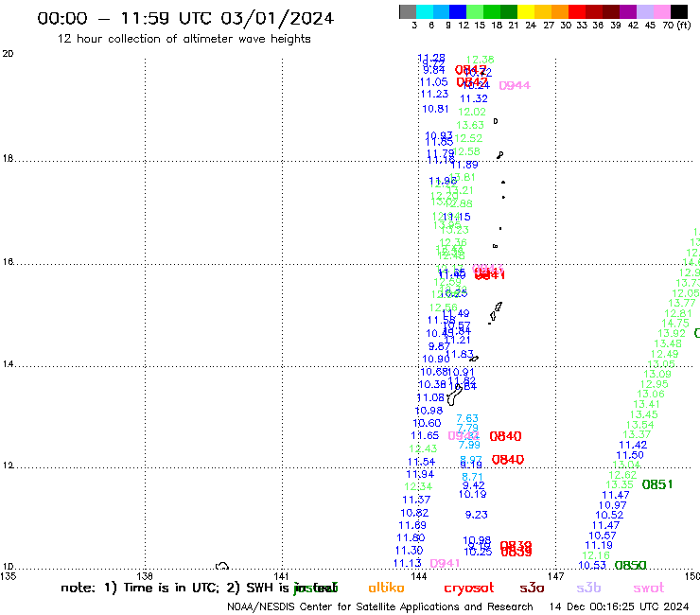The image size is (700, 615).
Task: Click the green value '12.38' at the top
Action: pyautogui.click(x=480, y=60)
